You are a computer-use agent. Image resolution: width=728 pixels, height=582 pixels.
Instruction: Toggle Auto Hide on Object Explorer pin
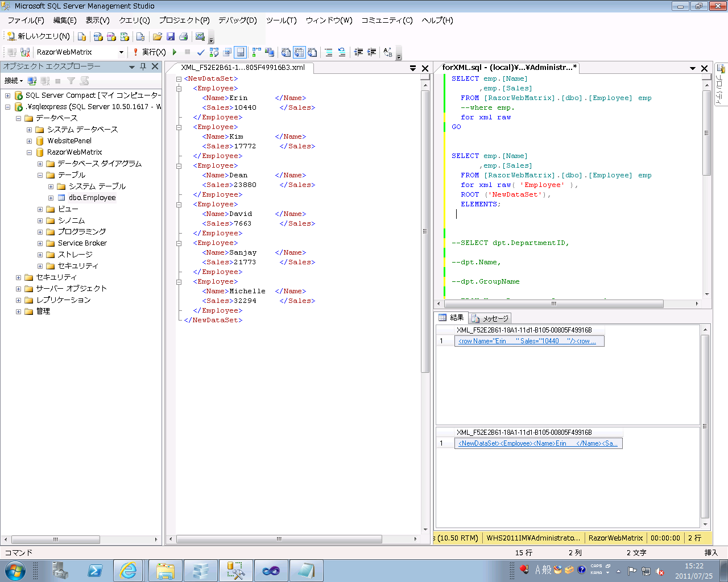coord(143,66)
